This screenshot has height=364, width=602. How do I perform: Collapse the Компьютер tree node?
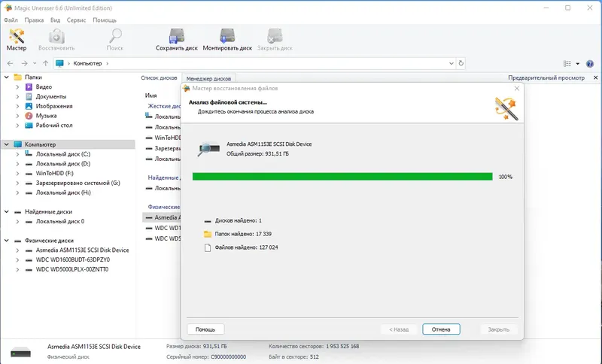click(x=7, y=144)
